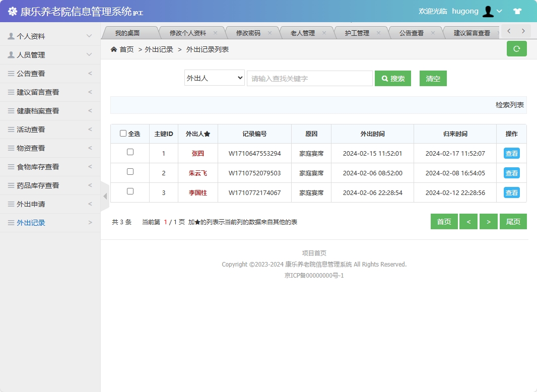Click the green refresh icon top right

point(516,49)
